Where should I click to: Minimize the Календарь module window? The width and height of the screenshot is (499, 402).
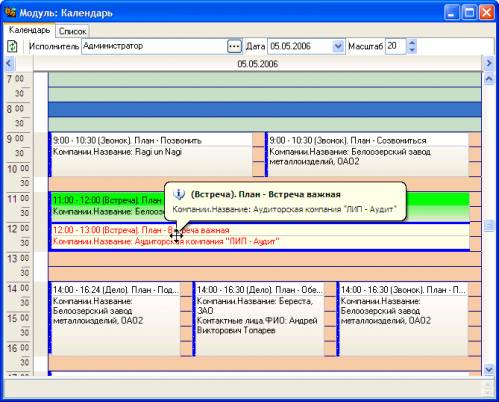(x=452, y=13)
